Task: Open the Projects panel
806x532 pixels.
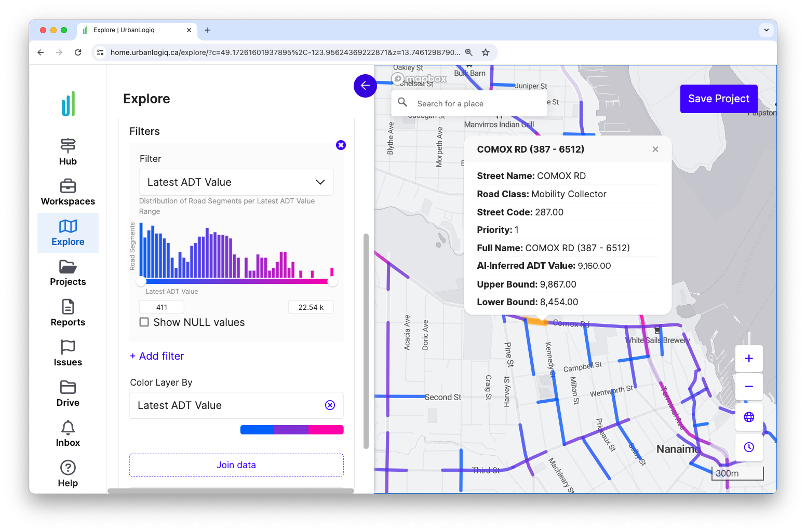Action: point(68,272)
